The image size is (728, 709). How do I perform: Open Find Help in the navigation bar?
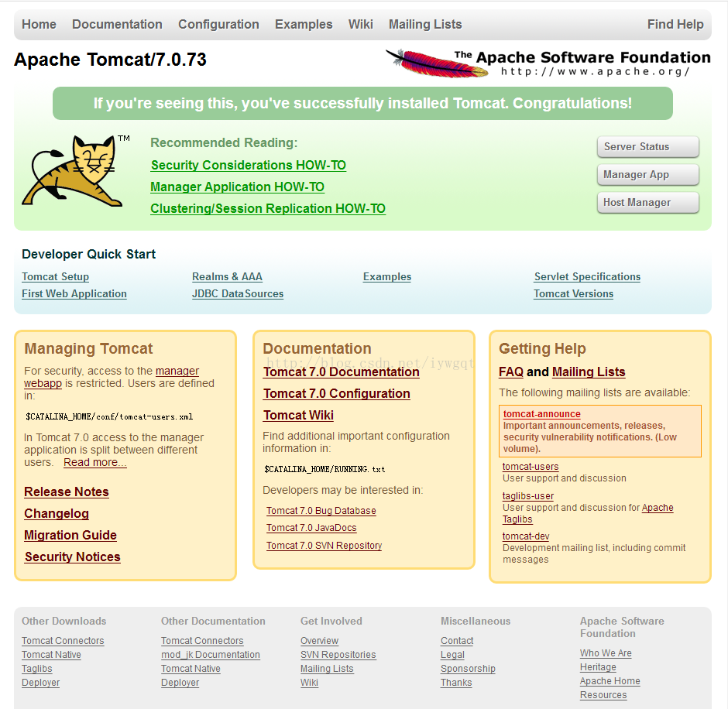click(675, 24)
